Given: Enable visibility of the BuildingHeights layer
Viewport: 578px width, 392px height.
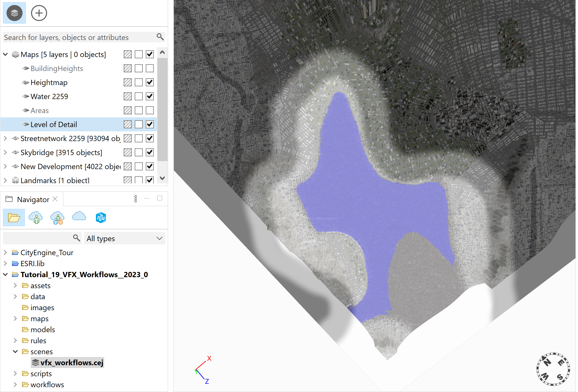Looking at the screenshot, I should (149, 68).
